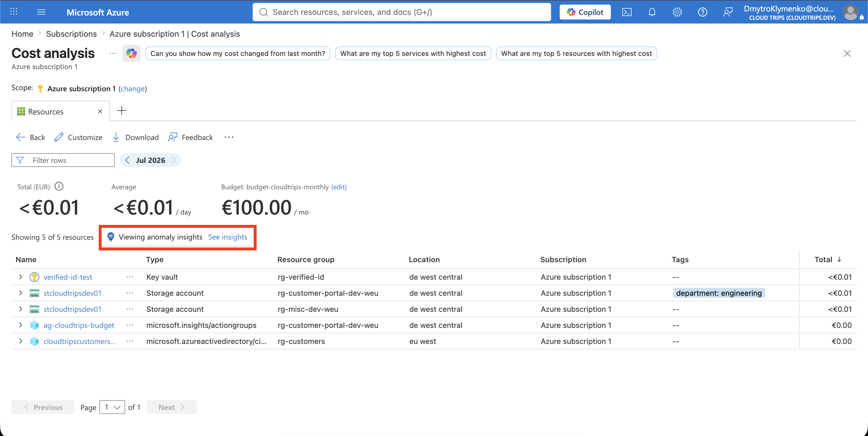Screen dimensions: 868x436
Task: Click the account avatar picture
Action: 851,12
